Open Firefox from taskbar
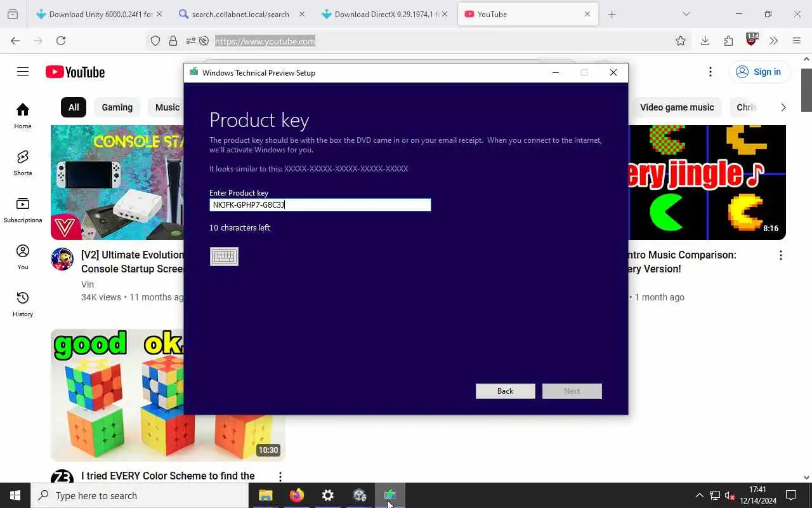 tap(296, 495)
